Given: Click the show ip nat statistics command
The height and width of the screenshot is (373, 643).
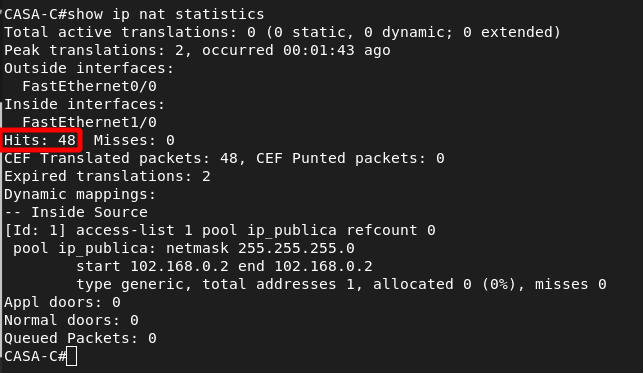Looking at the screenshot, I should tap(166, 14).
